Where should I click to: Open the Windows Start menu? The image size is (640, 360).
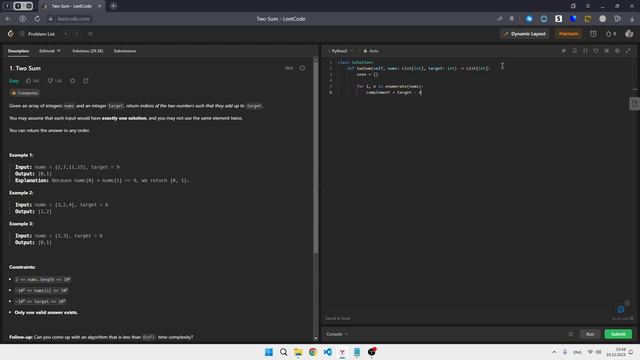click(x=269, y=352)
